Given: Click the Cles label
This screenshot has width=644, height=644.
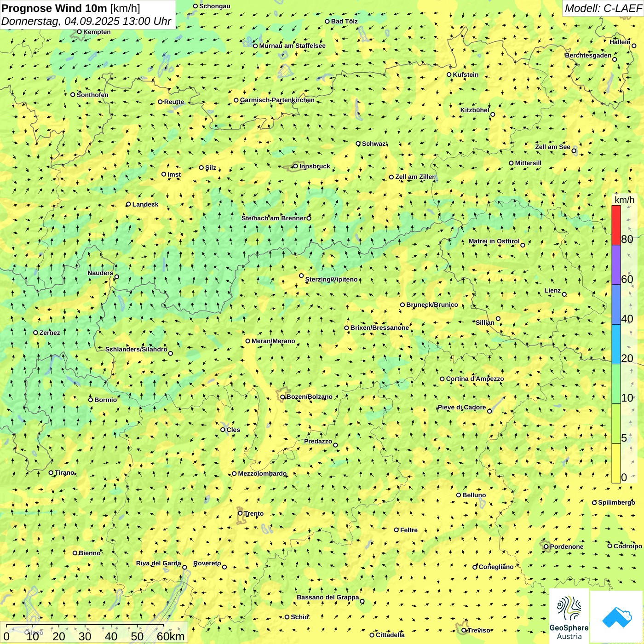Looking at the screenshot, I should [x=233, y=430].
